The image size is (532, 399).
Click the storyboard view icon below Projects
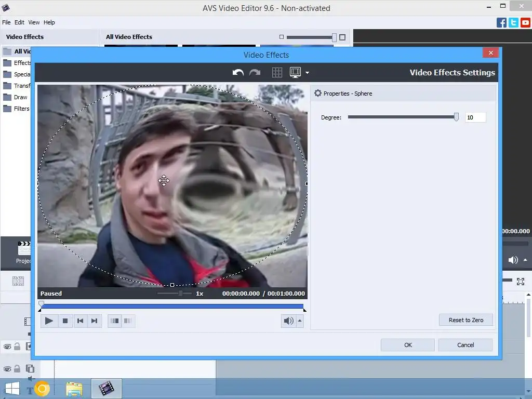pos(18,281)
